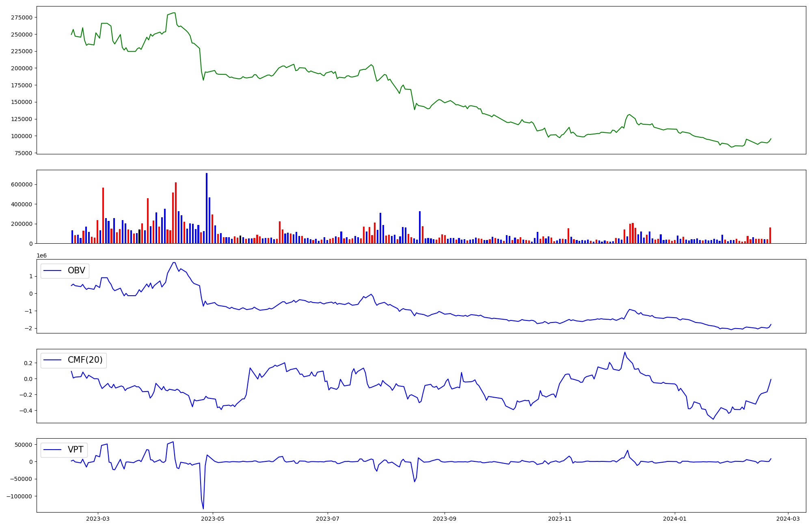Click the 225000 price axis label

click(x=22, y=51)
